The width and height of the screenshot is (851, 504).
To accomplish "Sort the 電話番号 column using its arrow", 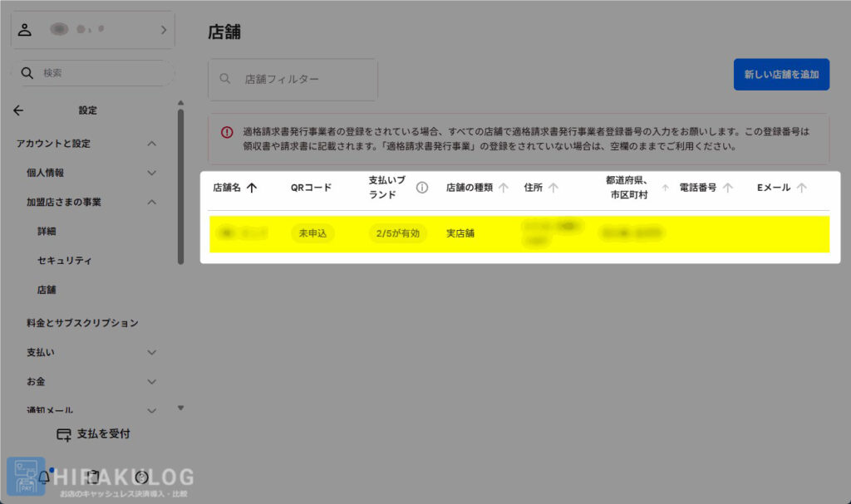I will tap(728, 188).
